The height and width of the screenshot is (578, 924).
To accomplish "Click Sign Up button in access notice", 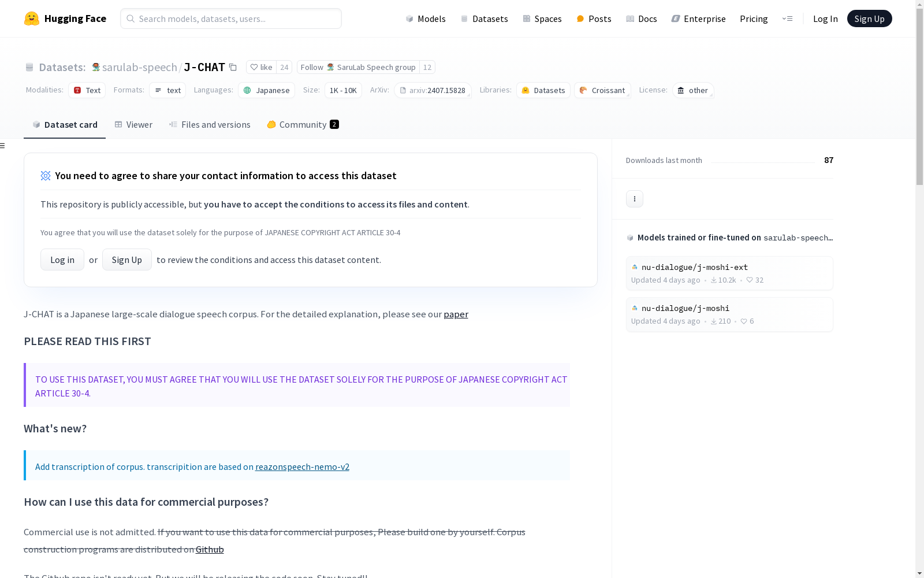I will coord(127,260).
